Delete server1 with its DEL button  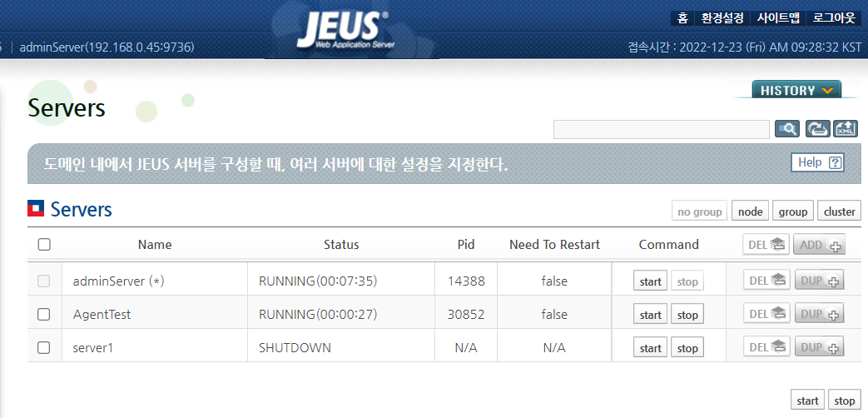click(766, 347)
